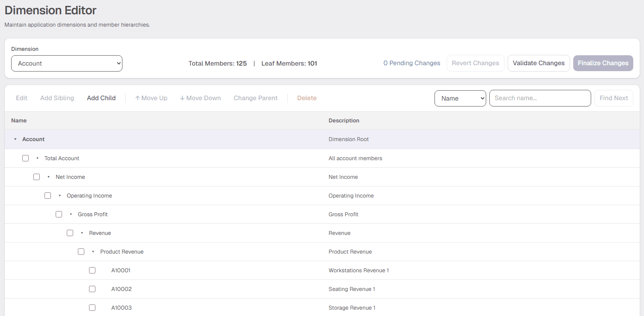Select the Product Revenue member name

pyautogui.click(x=122, y=252)
